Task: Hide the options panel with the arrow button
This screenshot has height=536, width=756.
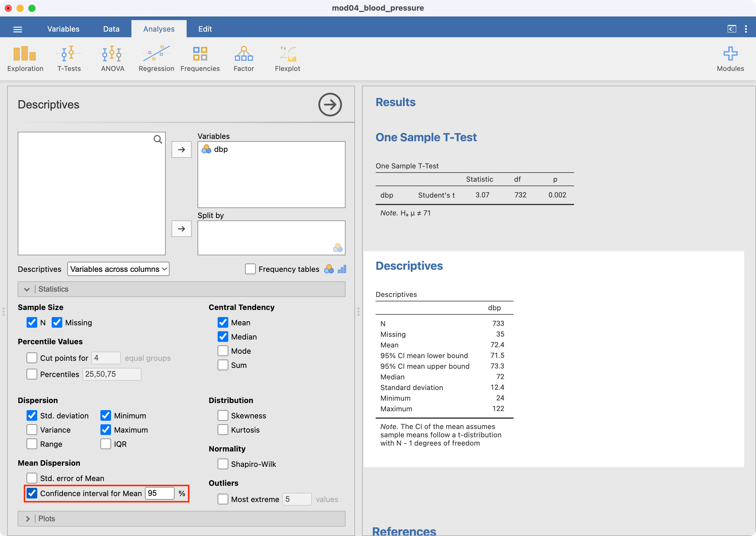Action: [x=330, y=105]
